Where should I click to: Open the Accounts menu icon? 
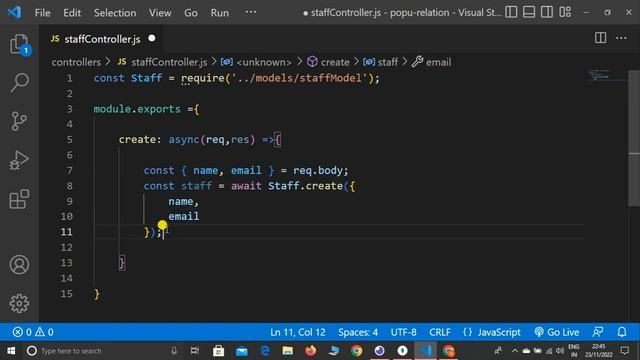19,264
